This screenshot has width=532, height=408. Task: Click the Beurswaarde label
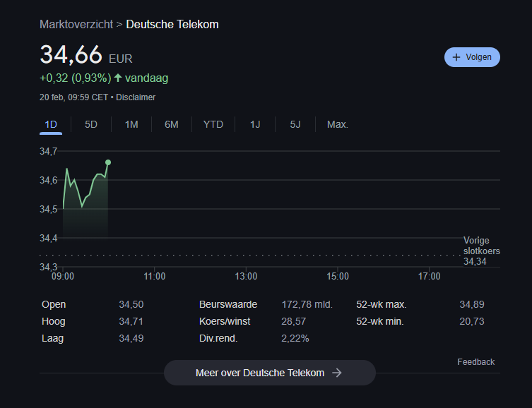click(228, 305)
